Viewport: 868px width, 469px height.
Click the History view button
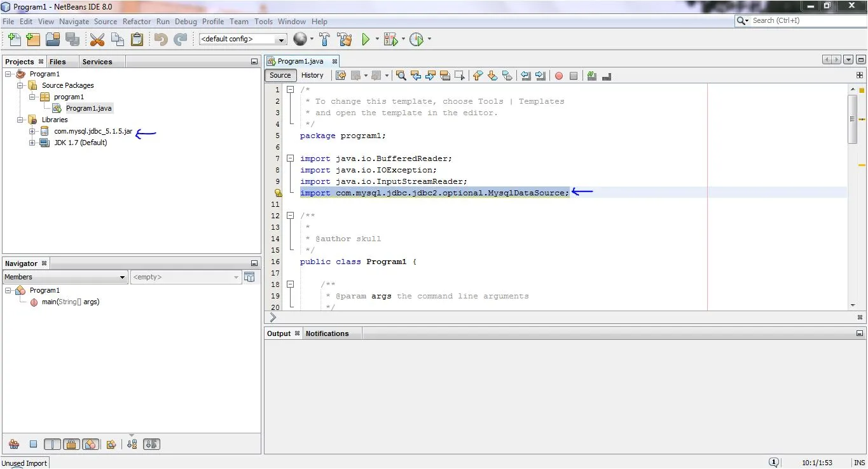coord(312,75)
